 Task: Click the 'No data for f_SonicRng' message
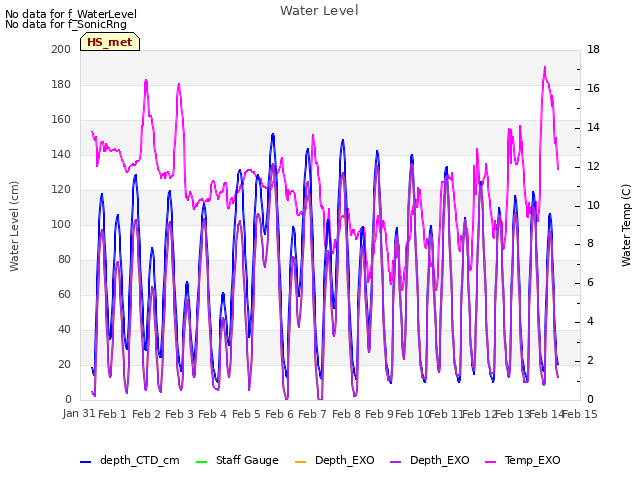[x=66, y=24]
